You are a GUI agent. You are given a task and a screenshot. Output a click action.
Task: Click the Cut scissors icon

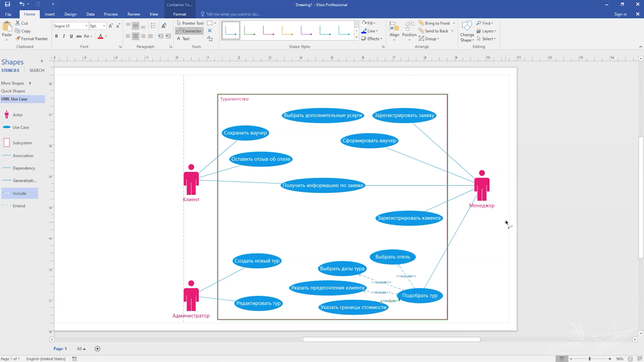[x=18, y=23]
